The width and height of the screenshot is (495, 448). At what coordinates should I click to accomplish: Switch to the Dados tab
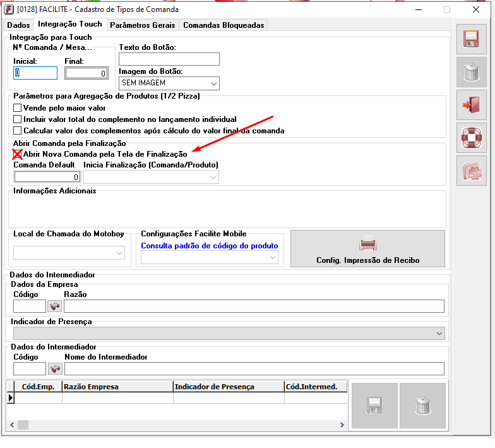(x=19, y=25)
